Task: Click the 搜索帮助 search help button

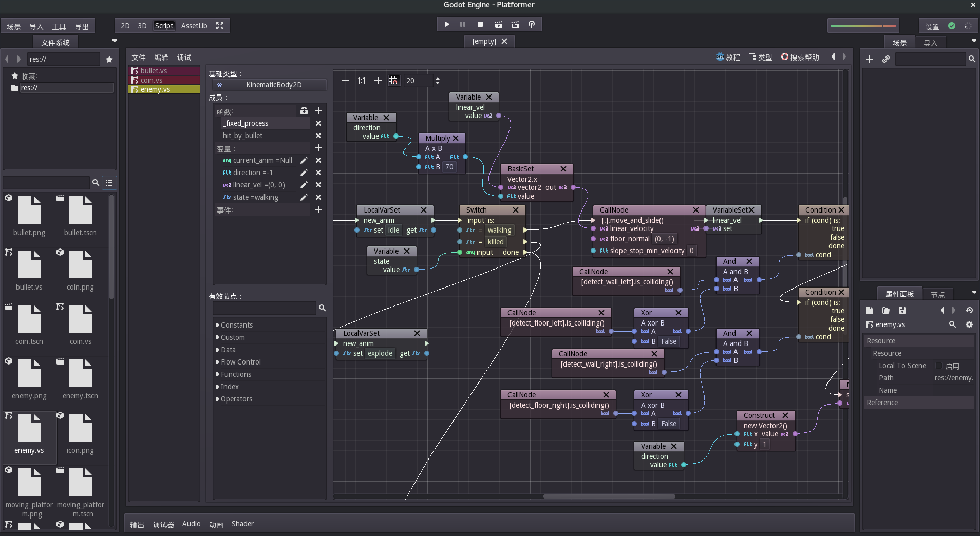Action: (800, 57)
